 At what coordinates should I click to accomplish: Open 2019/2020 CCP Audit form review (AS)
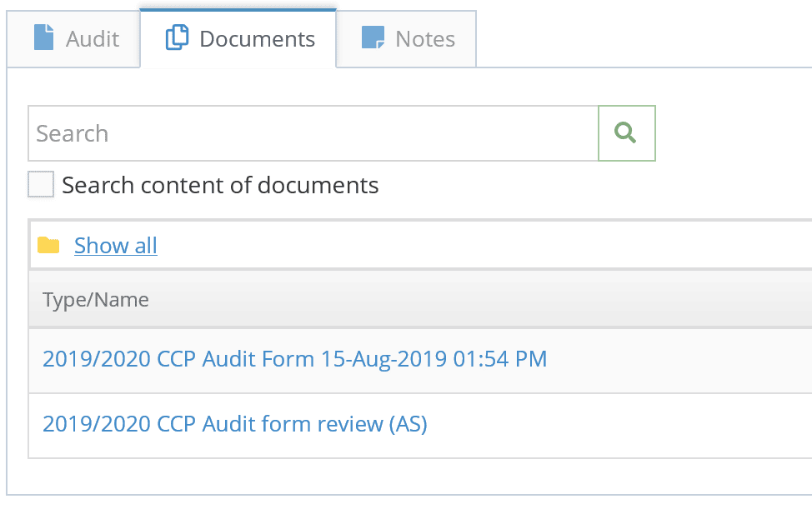(234, 424)
